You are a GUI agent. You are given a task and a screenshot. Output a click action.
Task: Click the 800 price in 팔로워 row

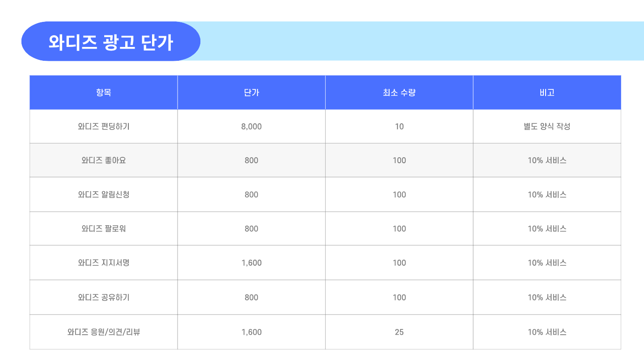[251, 229]
